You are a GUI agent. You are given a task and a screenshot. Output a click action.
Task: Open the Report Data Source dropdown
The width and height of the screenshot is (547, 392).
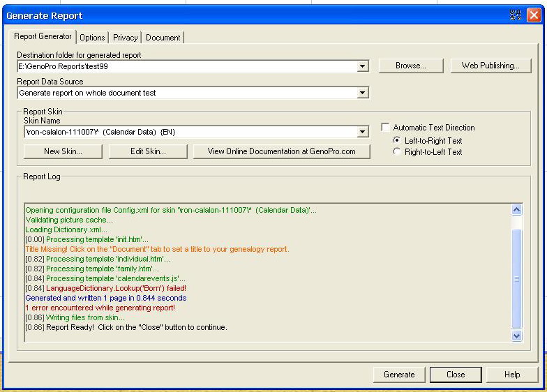pyautogui.click(x=363, y=93)
